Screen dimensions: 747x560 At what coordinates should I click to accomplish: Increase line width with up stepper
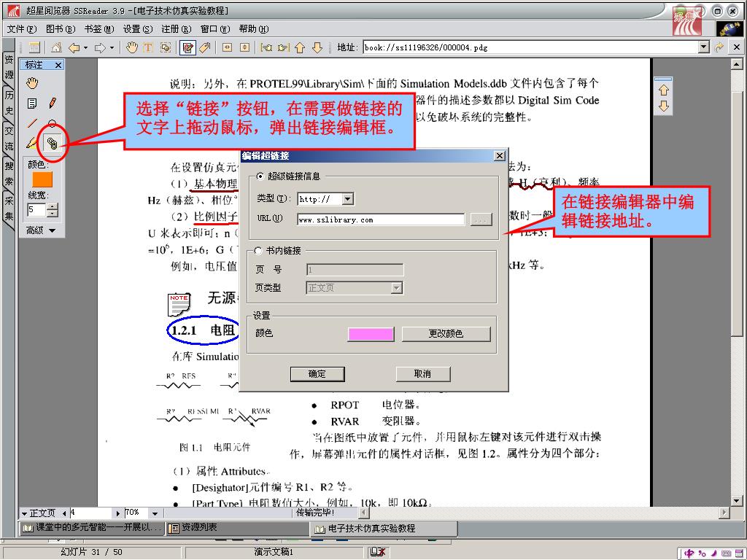(x=53, y=206)
